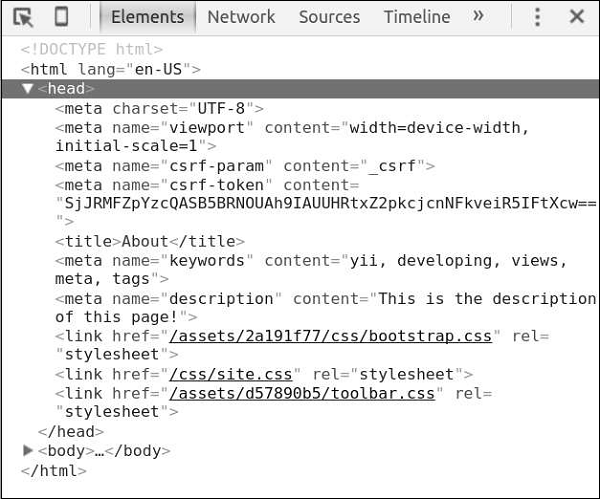Switch to the Network tab
Image resolution: width=600 pixels, height=499 pixels.
tap(241, 17)
